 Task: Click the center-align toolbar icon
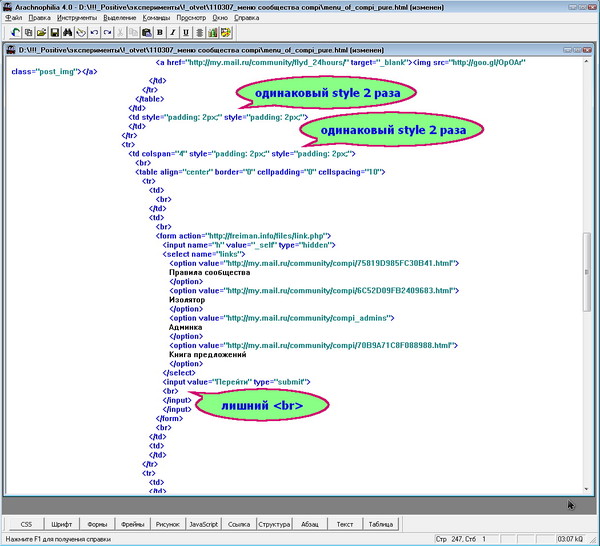199,33
